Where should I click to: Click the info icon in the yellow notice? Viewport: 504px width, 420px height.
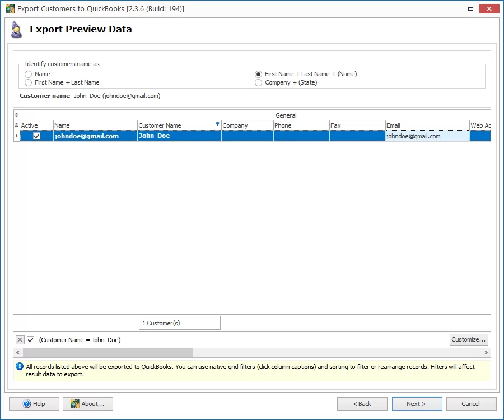coord(20,367)
